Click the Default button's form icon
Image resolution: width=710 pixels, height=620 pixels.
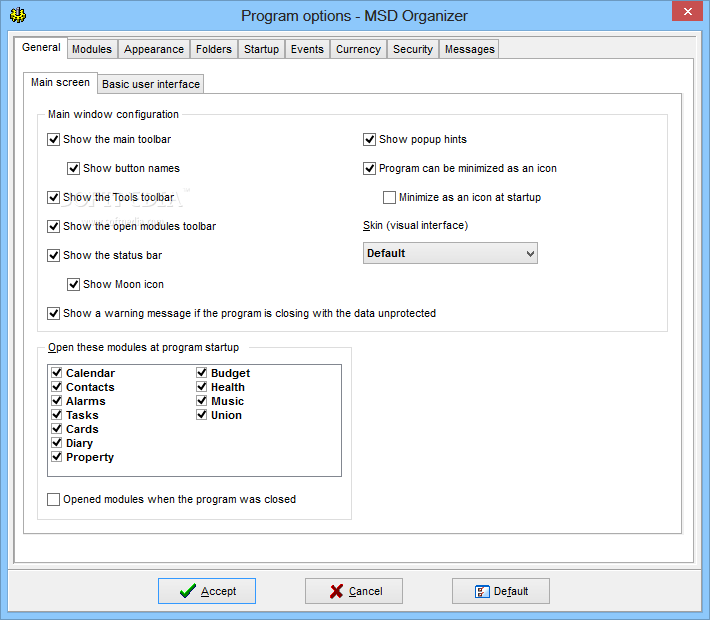click(x=482, y=591)
